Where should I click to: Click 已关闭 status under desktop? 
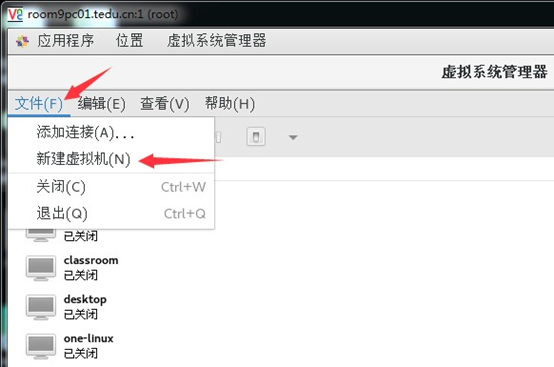[81, 314]
